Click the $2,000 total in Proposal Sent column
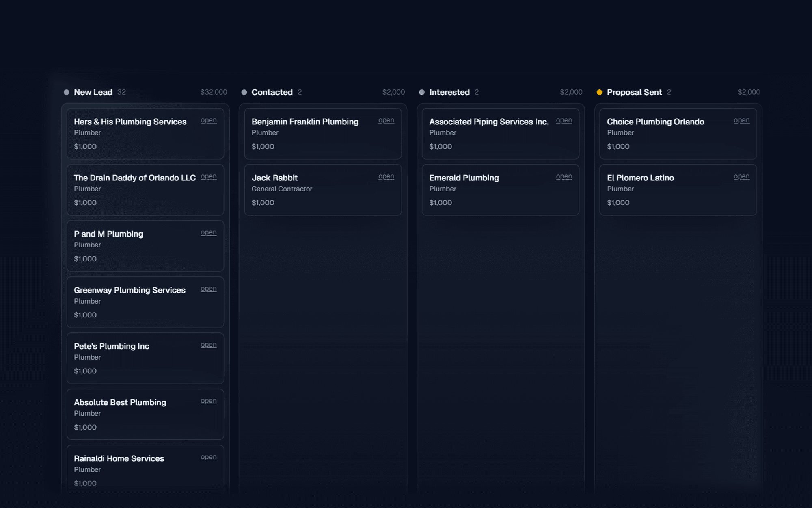This screenshot has height=508, width=812. tap(749, 92)
